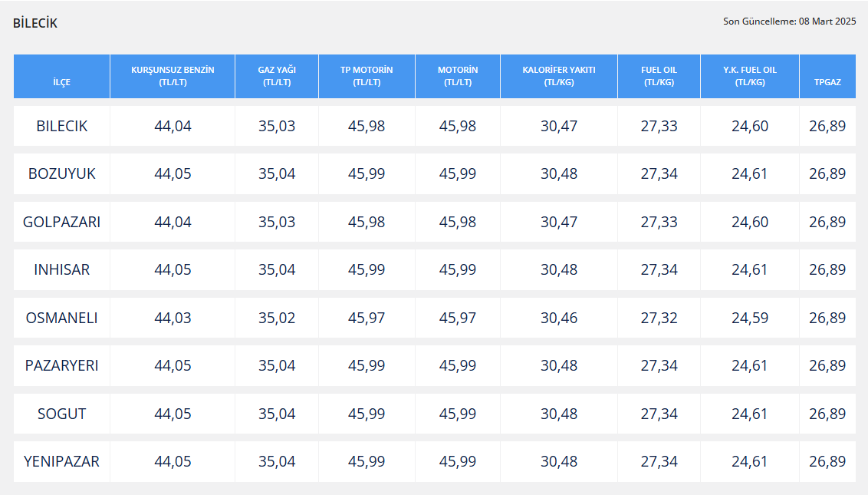The width and height of the screenshot is (868, 495).
Task: Select the INHISAR district row label
Action: (61, 270)
